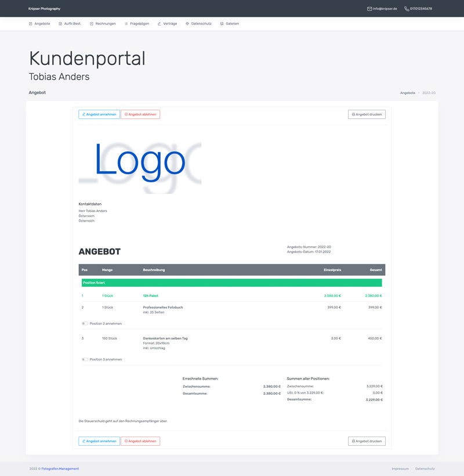The height and width of the screenshot is (476, 464).
Task: Open Fotografen.Management footer link
Action: tap(60, 468)
